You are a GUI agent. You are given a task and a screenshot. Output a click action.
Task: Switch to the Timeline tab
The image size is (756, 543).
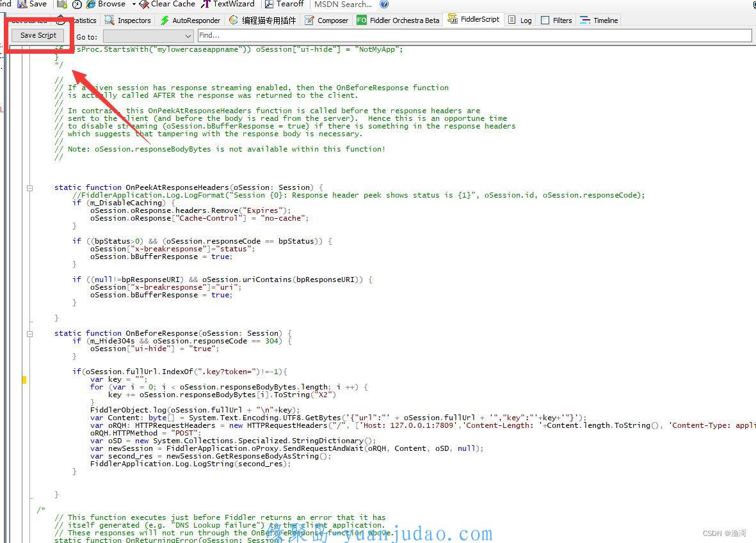599,20
